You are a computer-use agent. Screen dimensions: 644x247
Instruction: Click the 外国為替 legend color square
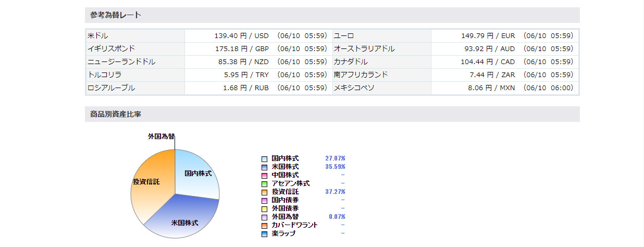(x=265, y=217)
